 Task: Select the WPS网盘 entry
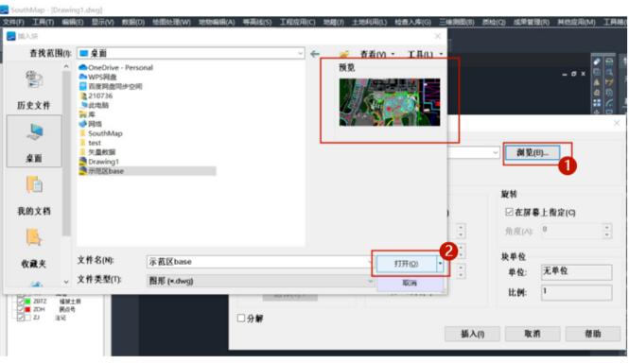pos(97,77)
